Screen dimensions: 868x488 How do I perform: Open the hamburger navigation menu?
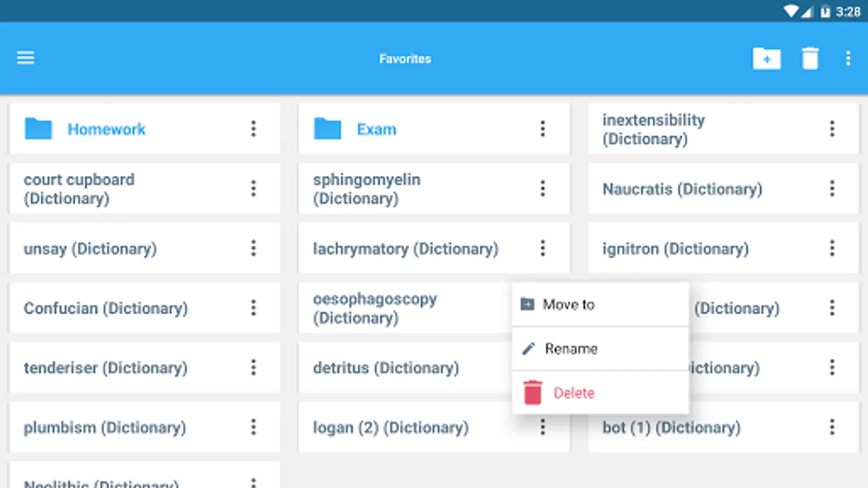pyautogui.click(x=25, y=57)
